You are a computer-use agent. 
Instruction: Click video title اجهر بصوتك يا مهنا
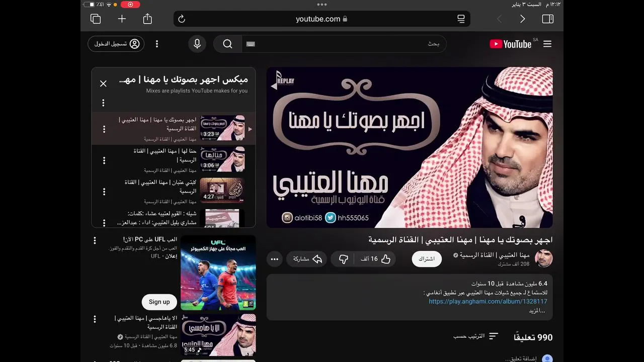tap(460, 239)
